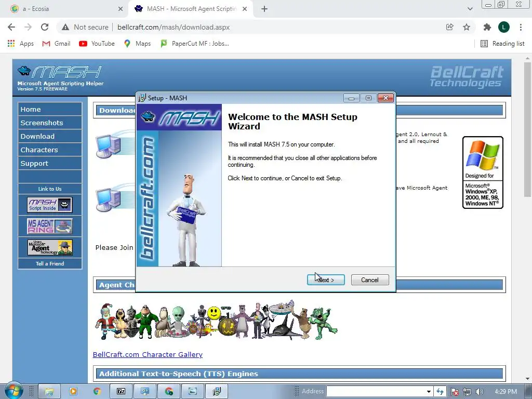Click the 4:29 PM taskbar clock
Screen dimensions: 532x399
pos(506,392)
